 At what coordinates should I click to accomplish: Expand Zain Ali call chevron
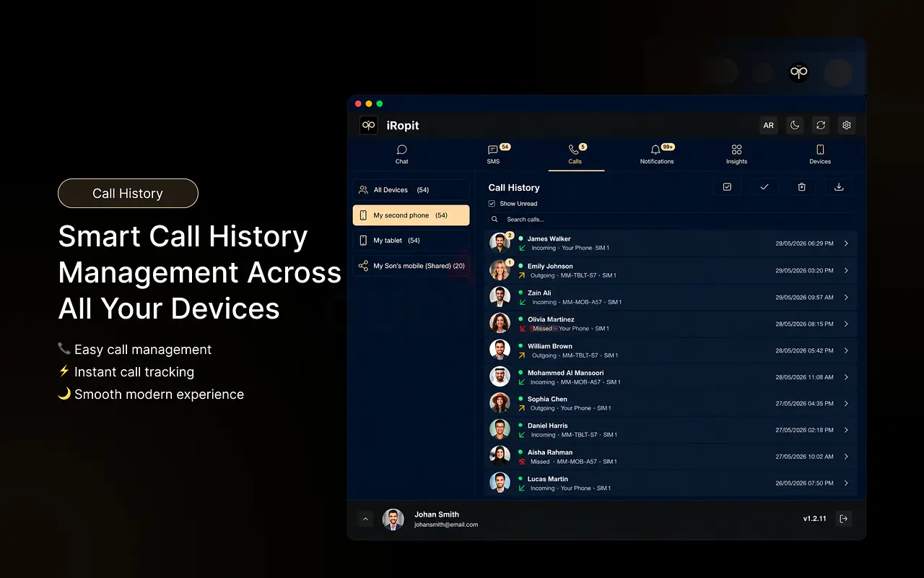coord(846,297)
